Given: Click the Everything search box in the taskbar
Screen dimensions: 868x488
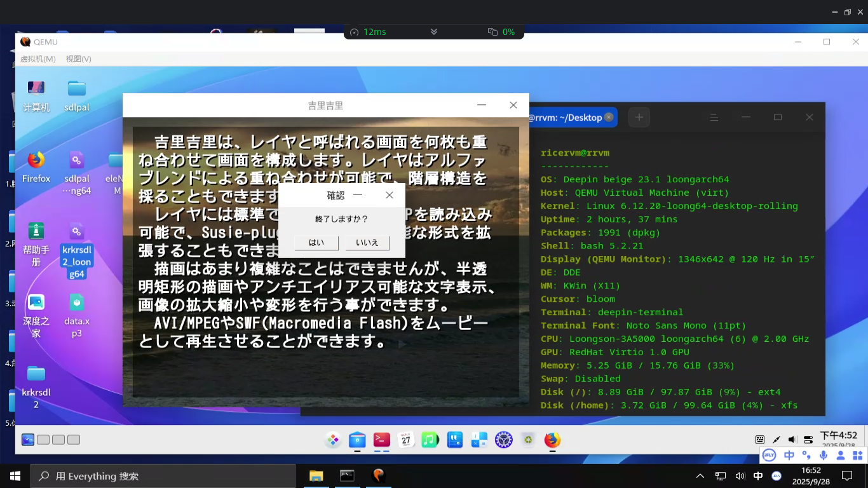Looking at the screenshot, I should [163, 476].
